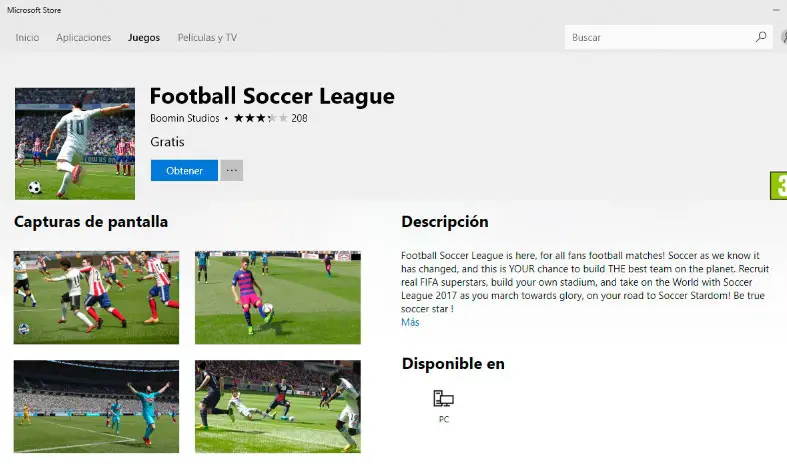Open the Boomin Studios publisher link

point(185,119)
